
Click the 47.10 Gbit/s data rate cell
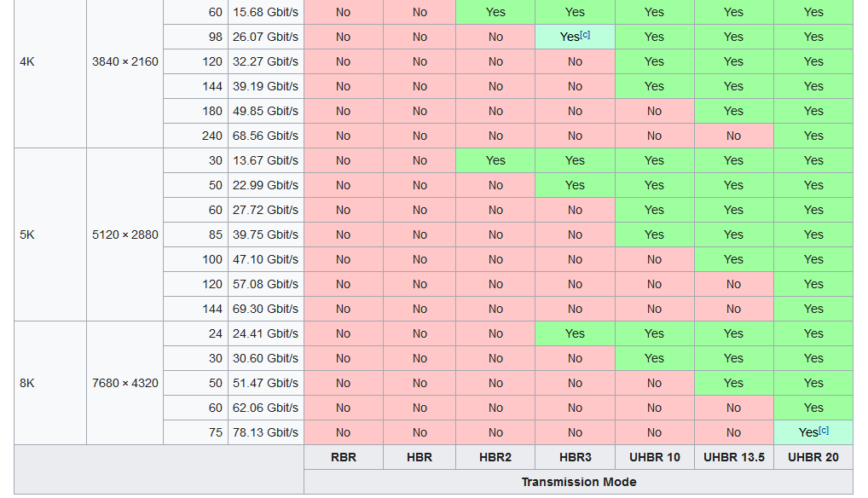click(x=266, y=259)
